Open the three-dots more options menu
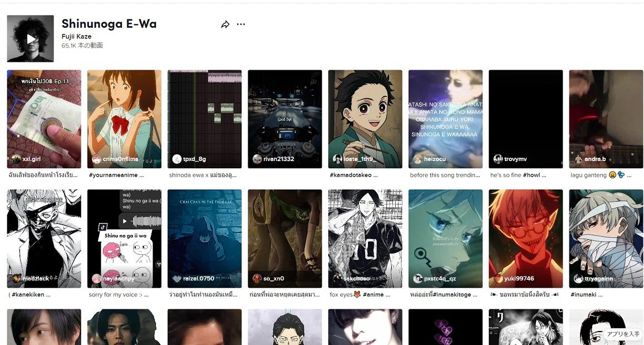 click(x=241, y=25)
